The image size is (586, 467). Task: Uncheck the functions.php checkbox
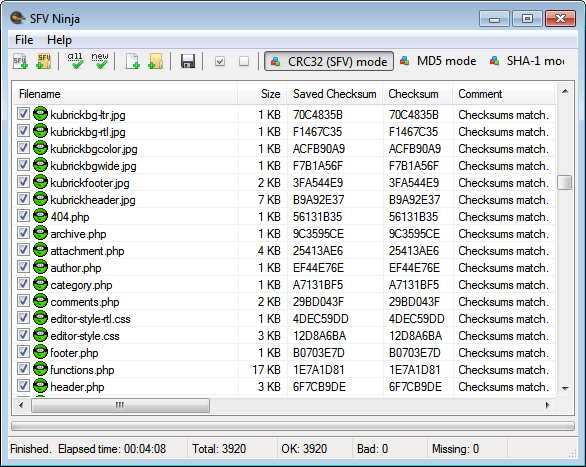click(23, 369)
